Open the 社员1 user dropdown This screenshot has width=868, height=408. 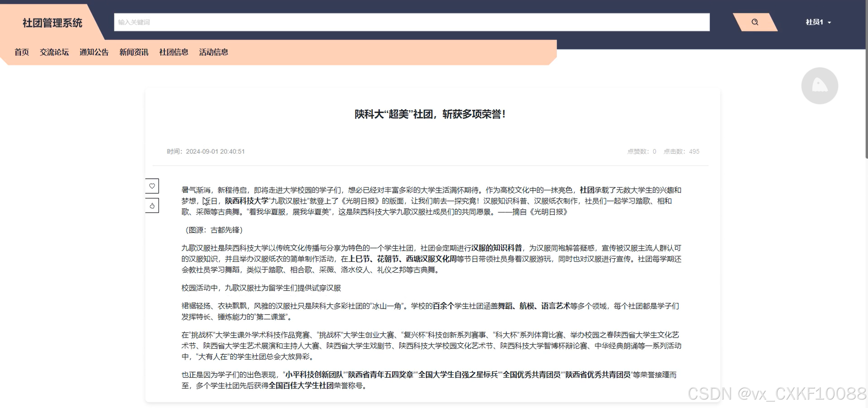coord(818,22)
